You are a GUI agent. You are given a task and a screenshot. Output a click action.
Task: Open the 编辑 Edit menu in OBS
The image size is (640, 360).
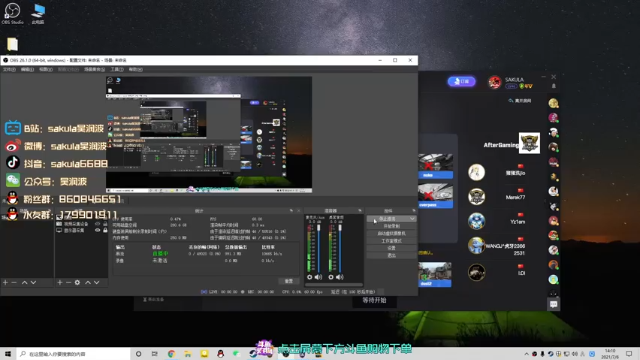[27, 69]
